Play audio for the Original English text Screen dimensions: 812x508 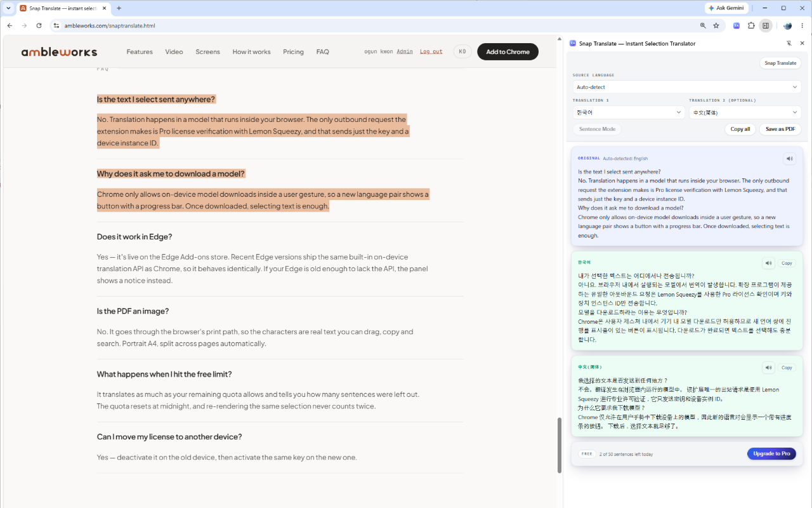click(789, 159)
